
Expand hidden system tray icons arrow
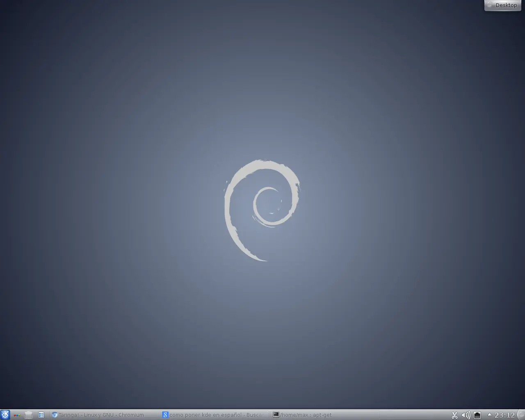pos(489,415)
